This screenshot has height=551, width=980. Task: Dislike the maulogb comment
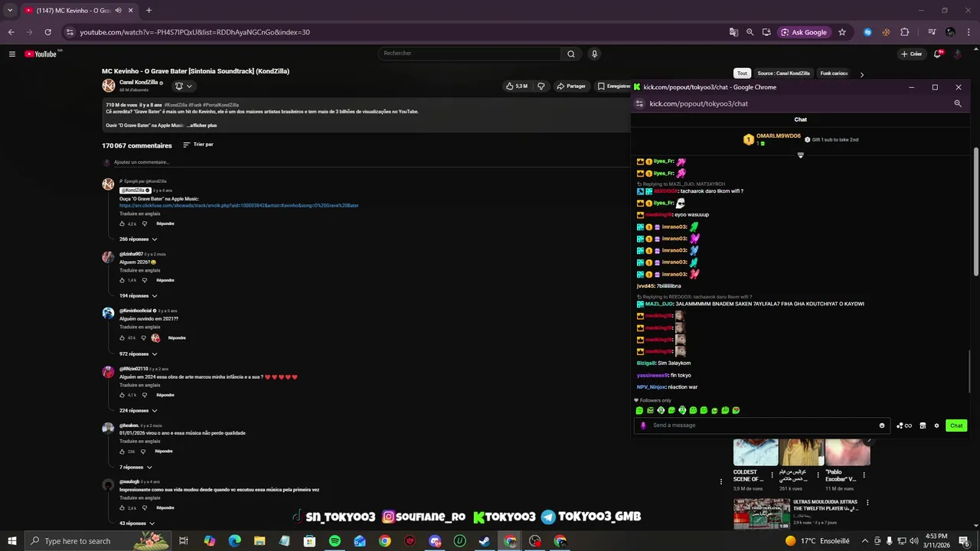click(x=144, y=507)
